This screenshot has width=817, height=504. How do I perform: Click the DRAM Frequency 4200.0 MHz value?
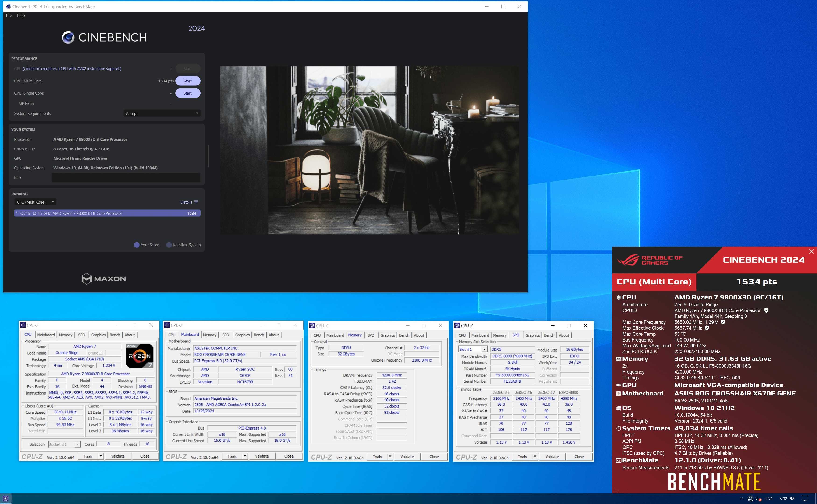tap(391, 375)
